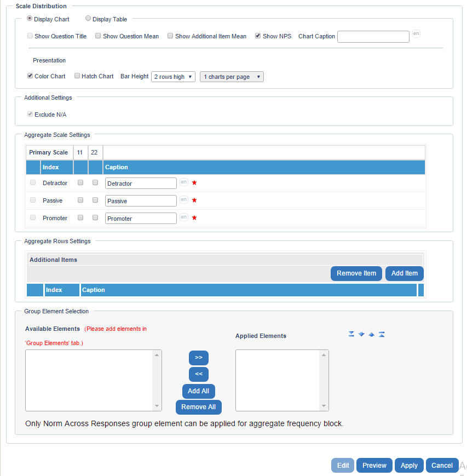
Task: Click the Add Item button
Action: coord(405,273)
